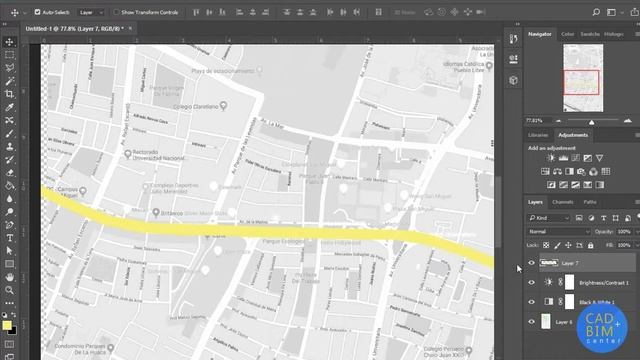Select the Move tool in the toolbox
Screen dimensions: 640x360
tap(9, 42)
